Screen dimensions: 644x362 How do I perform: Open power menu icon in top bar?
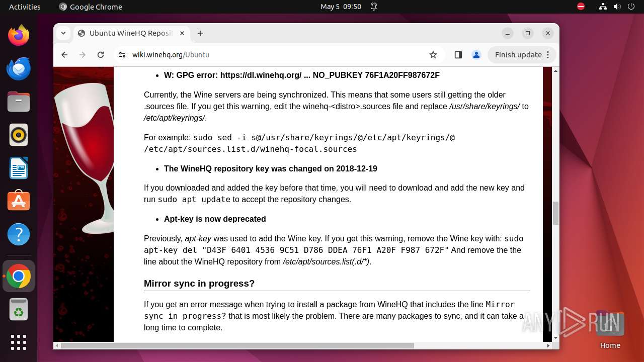pyautogui.click(x=631, y=7)
